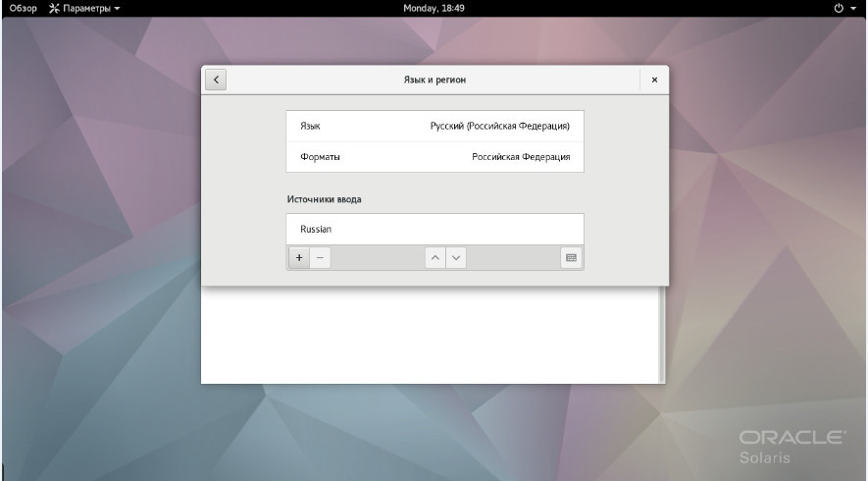The image size is (868, 481).
Task: Open the Форматы formats setting row
Action: coord(434,157)
